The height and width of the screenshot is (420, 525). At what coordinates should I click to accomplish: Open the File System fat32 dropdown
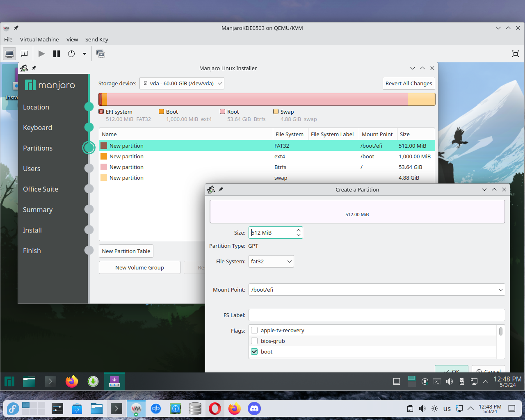(271, 261)
